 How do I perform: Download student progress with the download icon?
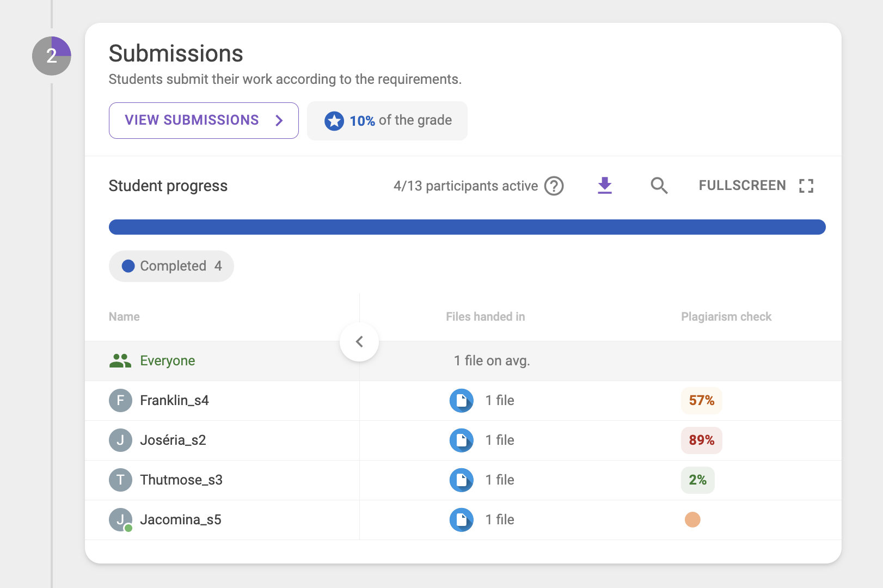pyautogui.click(x=605, y=186)
